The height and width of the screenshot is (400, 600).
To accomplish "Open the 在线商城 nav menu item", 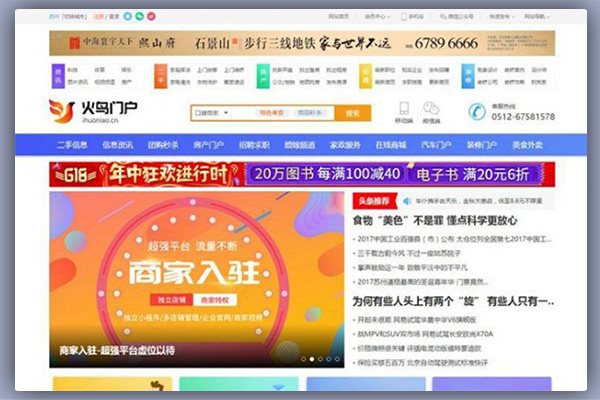I will [391, 145].
